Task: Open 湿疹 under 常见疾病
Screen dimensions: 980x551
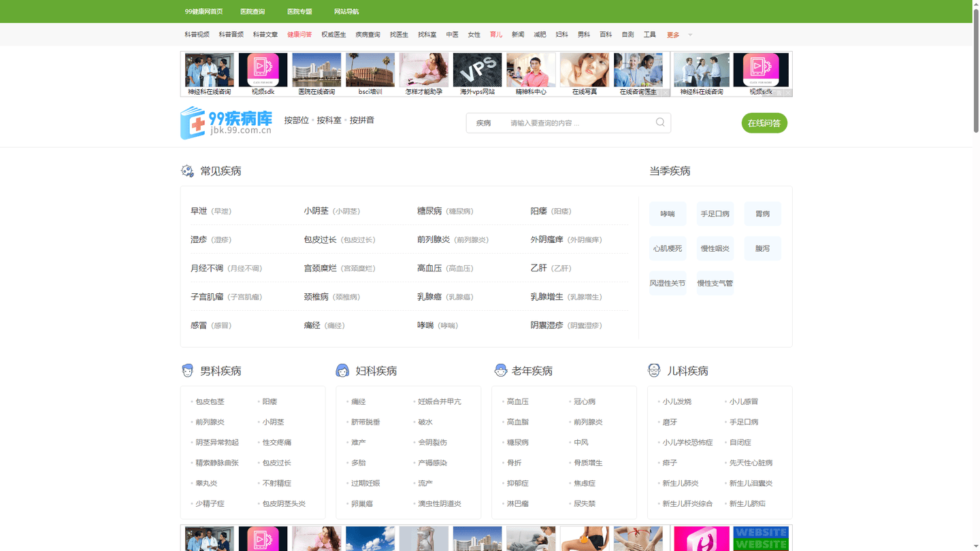Action: pos(199,239)
